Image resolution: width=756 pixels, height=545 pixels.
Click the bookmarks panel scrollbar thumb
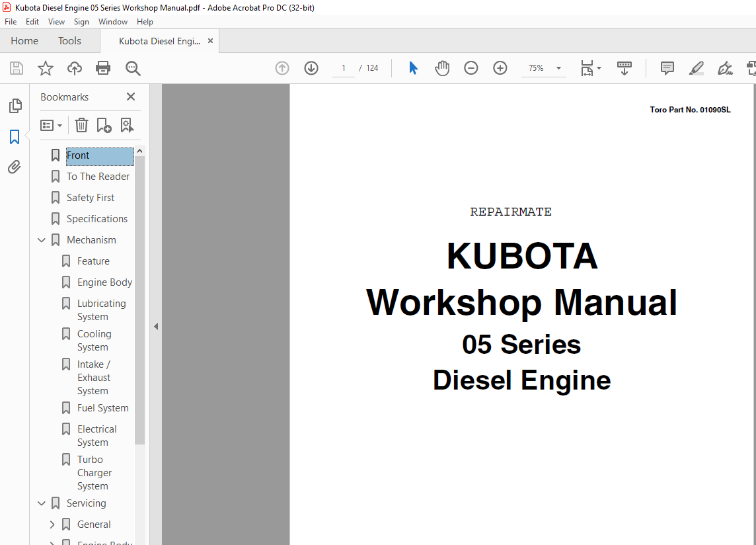point(140,300)
